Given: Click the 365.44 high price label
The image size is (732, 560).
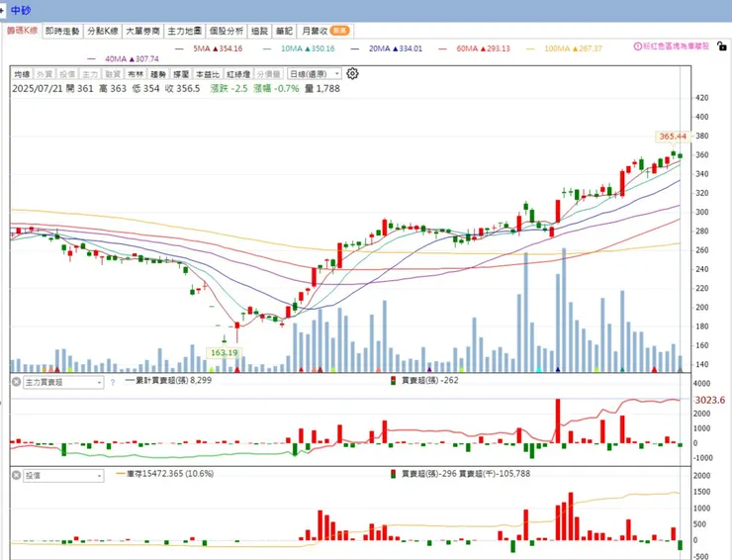Looking at the screenshot, I should (x=673, y=137).
